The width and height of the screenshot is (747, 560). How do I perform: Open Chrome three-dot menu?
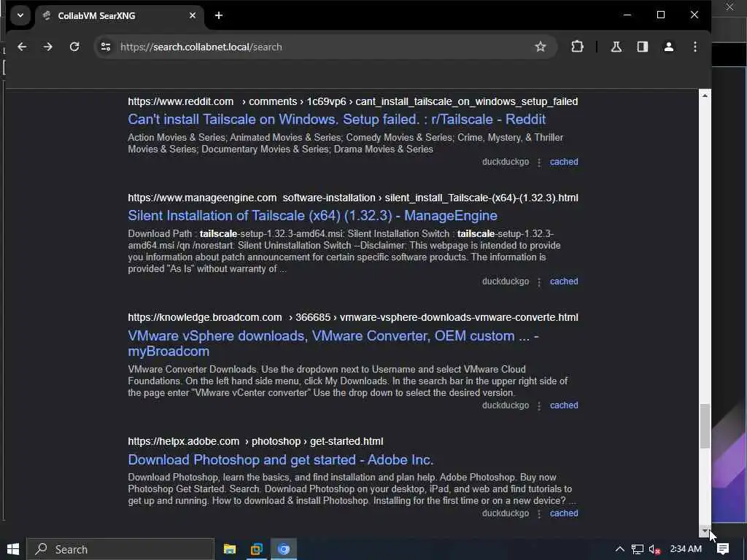click(695, 47)
